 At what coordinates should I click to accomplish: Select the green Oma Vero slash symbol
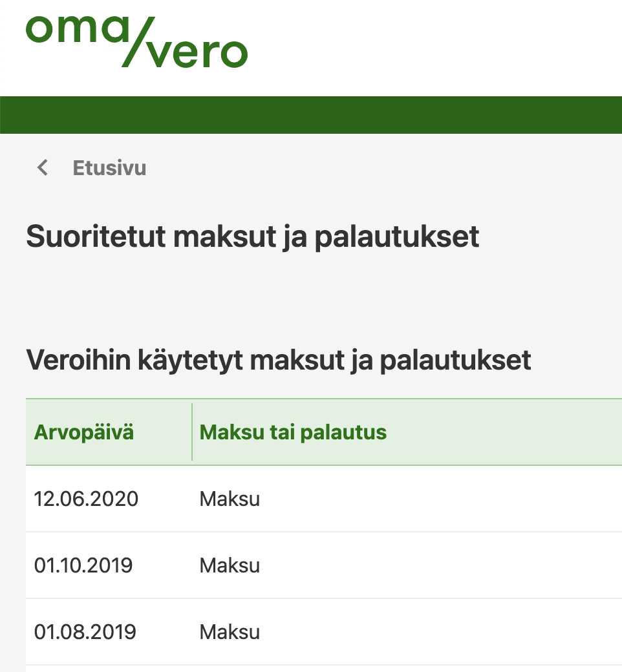click(x=136, y=42)
